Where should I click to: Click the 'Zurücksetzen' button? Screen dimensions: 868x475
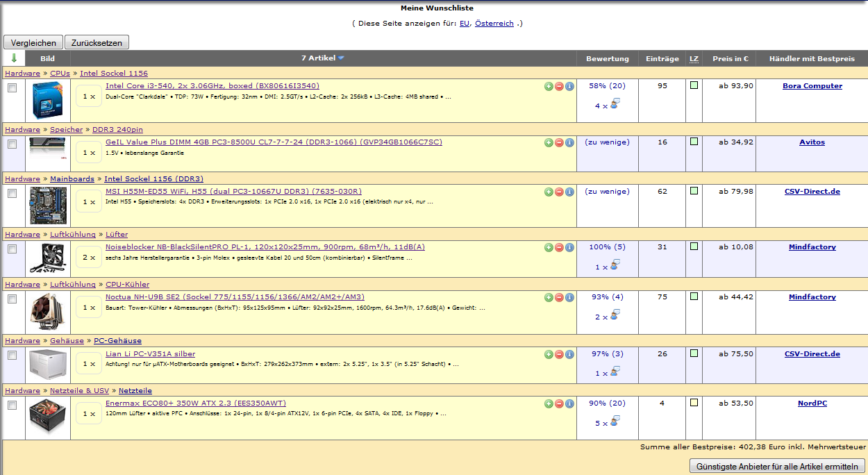click(x=97, y=42)
